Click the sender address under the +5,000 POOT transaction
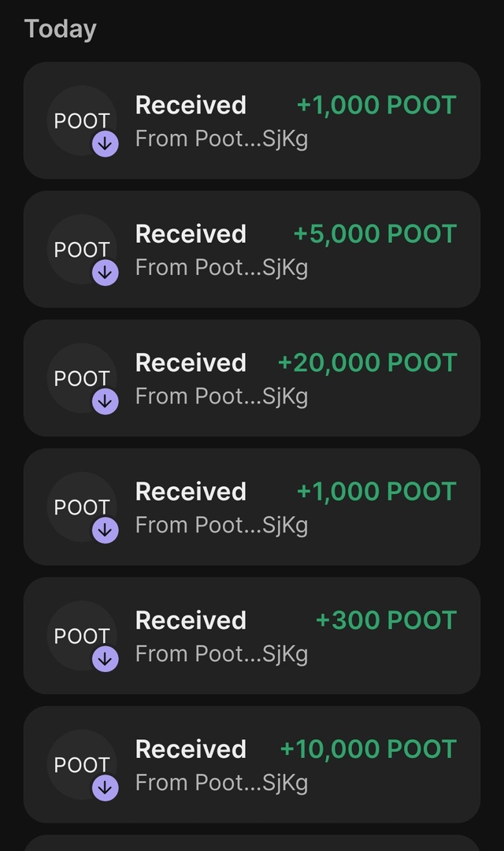504x851 pixels. [x=221, y=268]
